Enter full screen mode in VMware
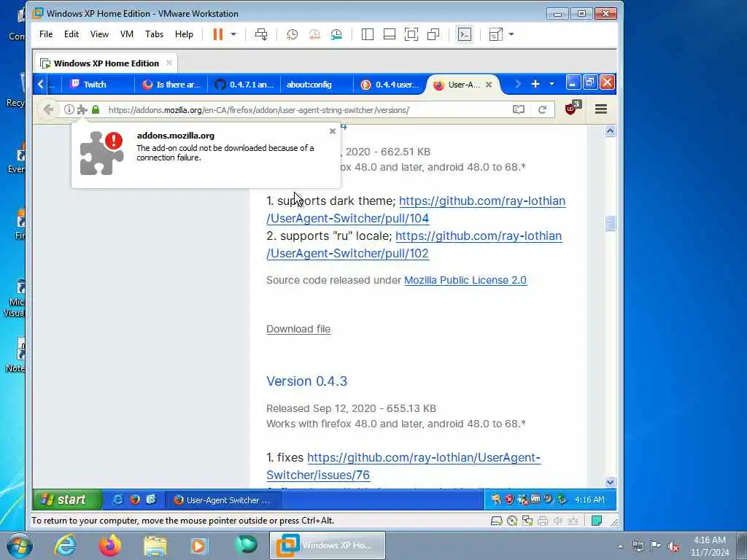The image size is (747, 560). (x=411, y=34)
